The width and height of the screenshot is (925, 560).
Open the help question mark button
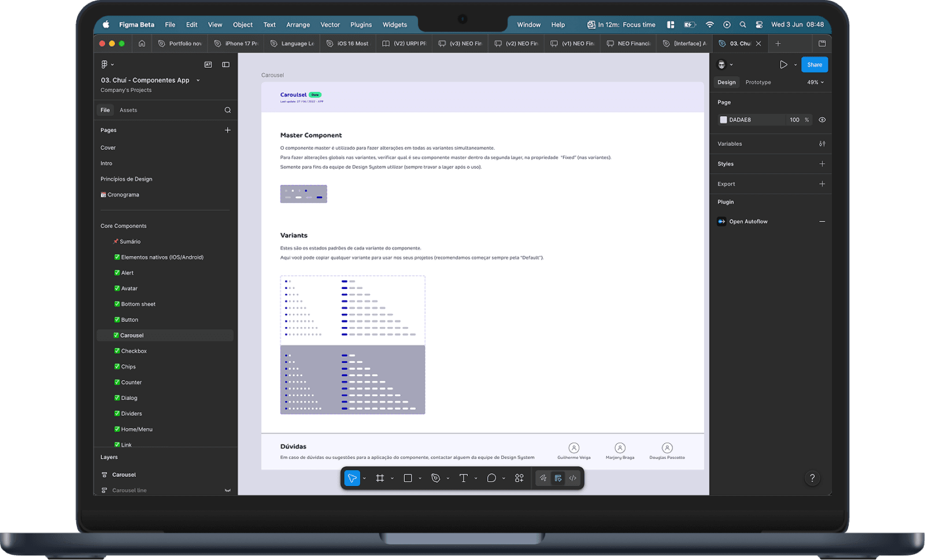pyautogui.click(x=812, y=478)
